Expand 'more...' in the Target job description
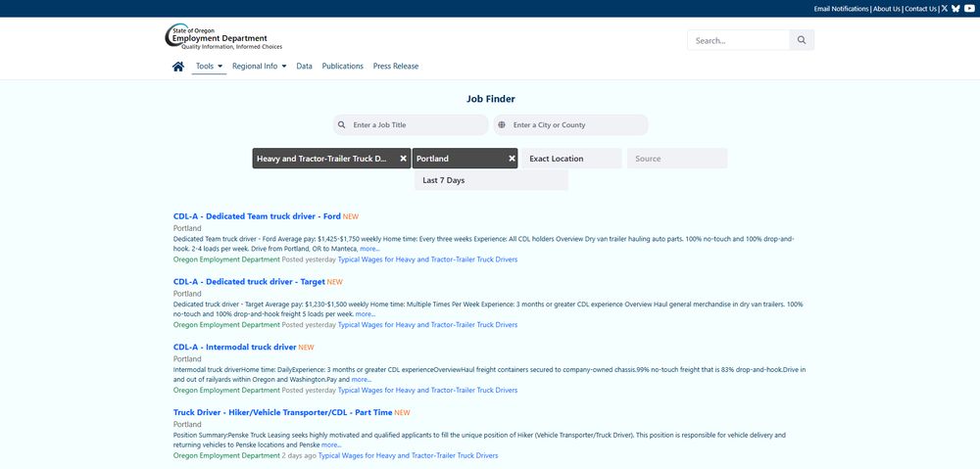This screenshot has width=980, height=469. tap(366, 314)
